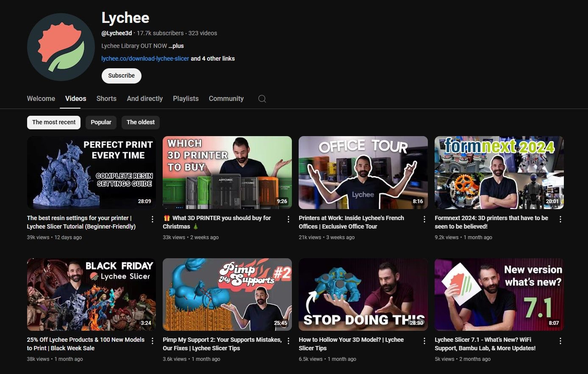588x374 pixels.
Task: Click the 21k views 3 weeks ago text
Action: (x=327, y=237)
